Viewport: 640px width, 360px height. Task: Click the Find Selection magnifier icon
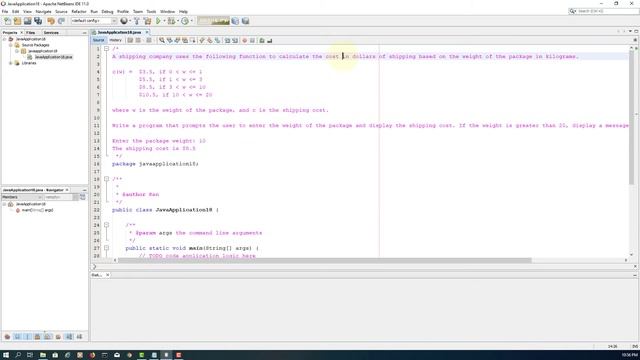tap(162, 40)
